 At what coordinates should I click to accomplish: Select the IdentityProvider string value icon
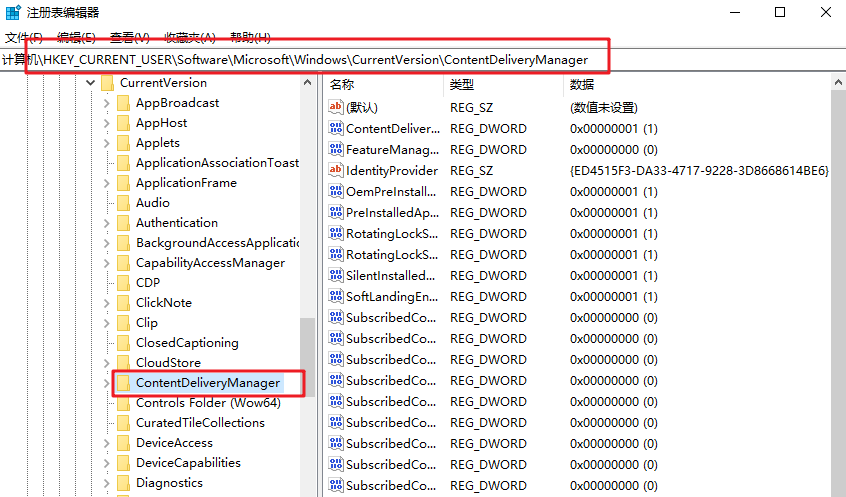point(336,170)
